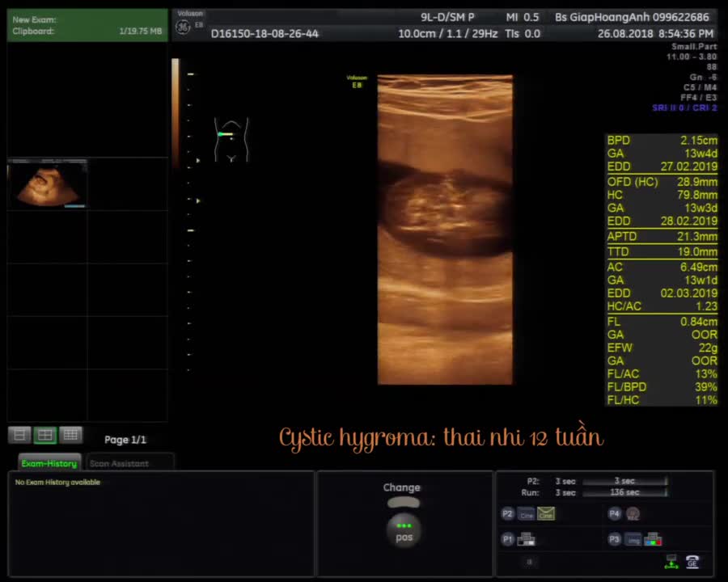The image size is (728, 582).
Task: Click the TTD 19.0mm measurement
Action: [662, 251]
